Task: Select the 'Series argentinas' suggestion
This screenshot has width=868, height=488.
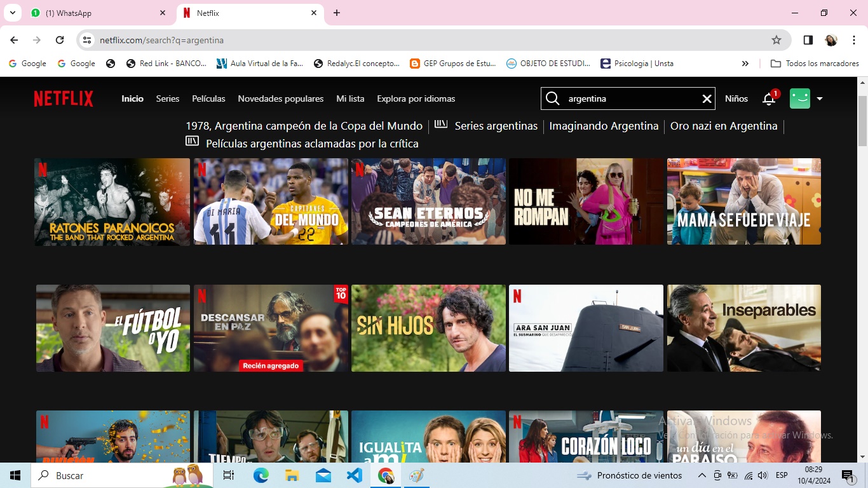Action: point(496,126)
